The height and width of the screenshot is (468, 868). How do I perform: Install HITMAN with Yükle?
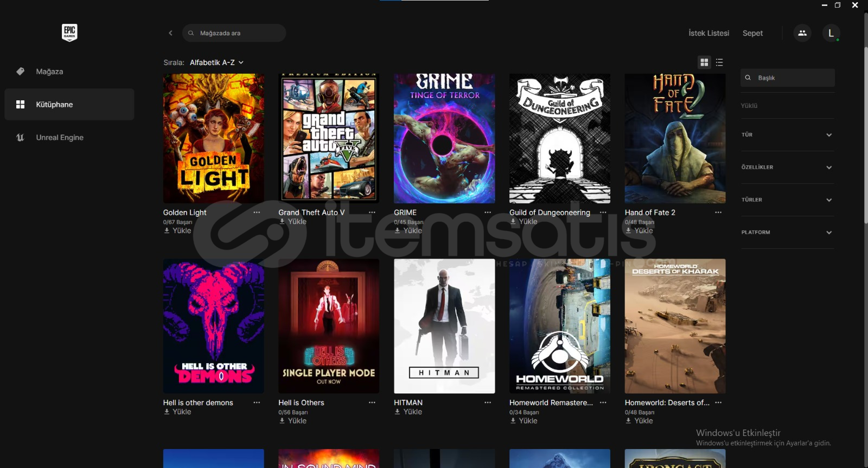point(408,412)
